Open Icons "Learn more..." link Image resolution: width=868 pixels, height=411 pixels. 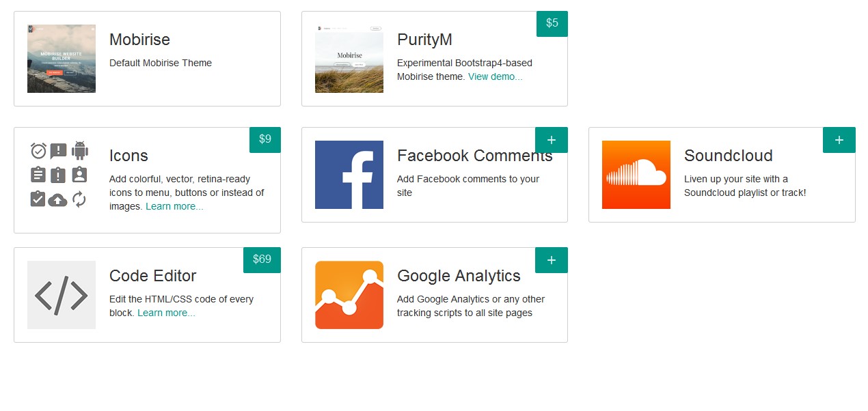click(174, 206)
